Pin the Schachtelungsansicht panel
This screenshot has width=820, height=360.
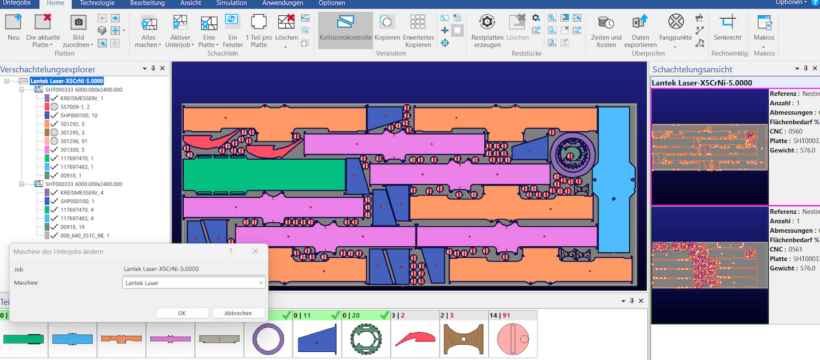click(x=805, y=69)
